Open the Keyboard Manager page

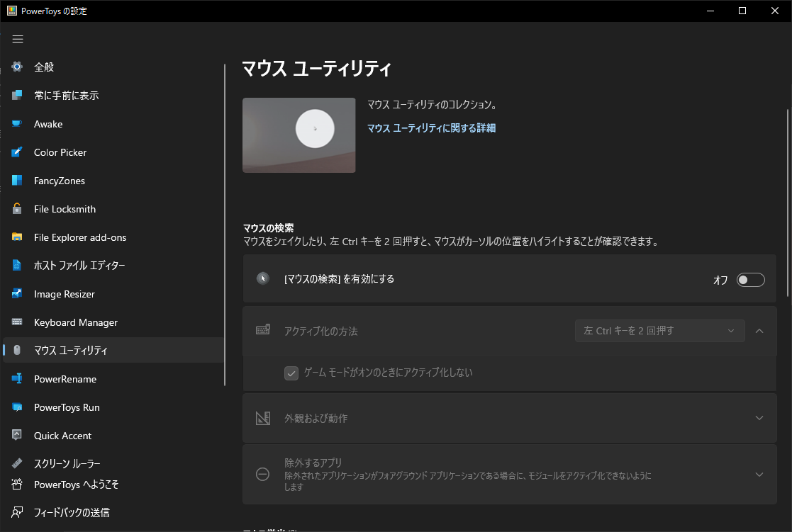click(113, 322)
